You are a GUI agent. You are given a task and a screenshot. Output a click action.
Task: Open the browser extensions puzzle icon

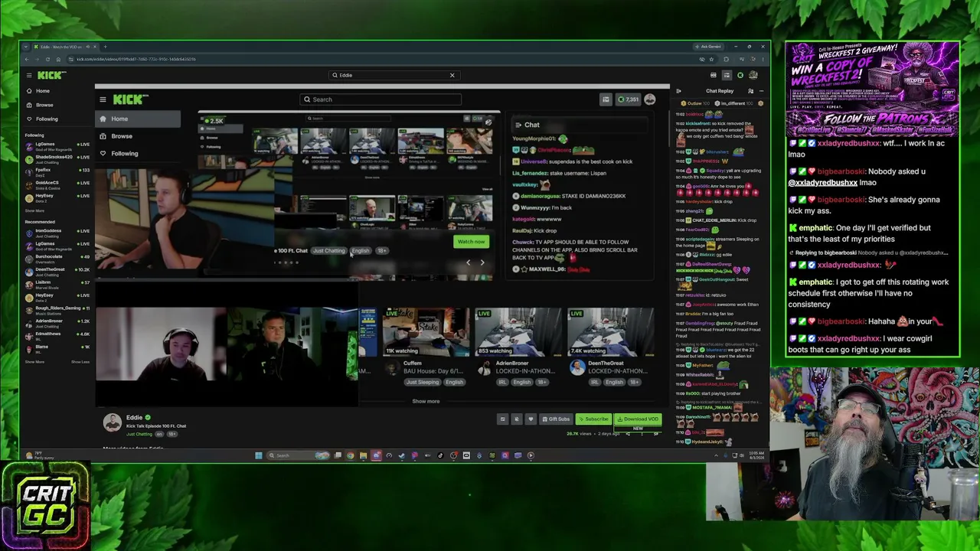(727, 59)
